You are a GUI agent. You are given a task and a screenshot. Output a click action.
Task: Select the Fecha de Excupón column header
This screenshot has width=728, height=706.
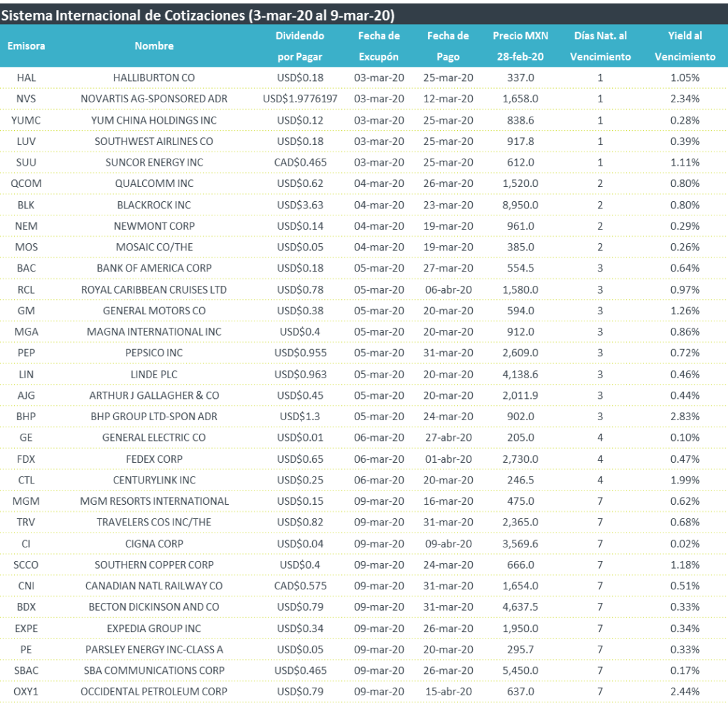click(379, 46)
